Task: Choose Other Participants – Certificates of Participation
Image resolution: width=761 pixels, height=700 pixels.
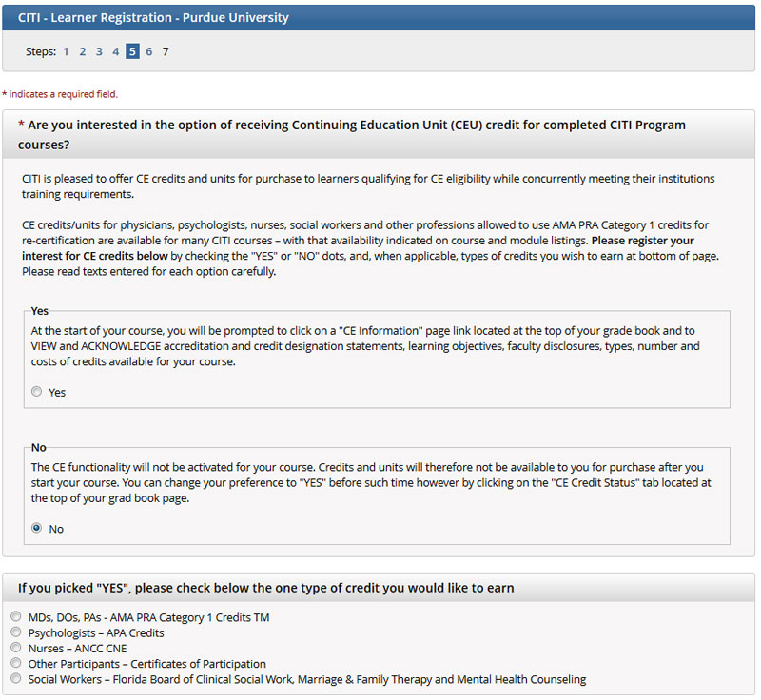Action: coord(16,663)
